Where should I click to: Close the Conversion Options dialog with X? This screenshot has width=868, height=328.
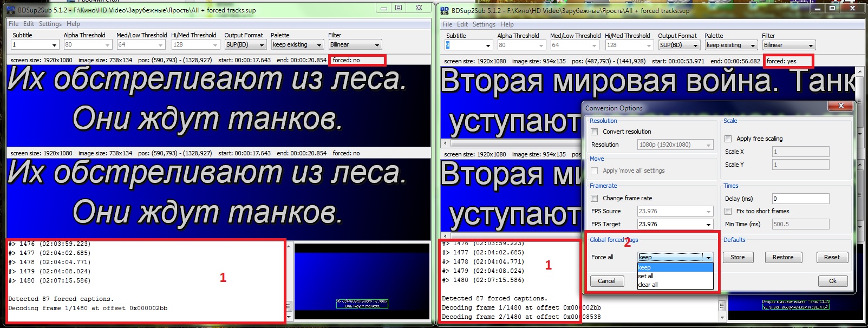point(841,106)
